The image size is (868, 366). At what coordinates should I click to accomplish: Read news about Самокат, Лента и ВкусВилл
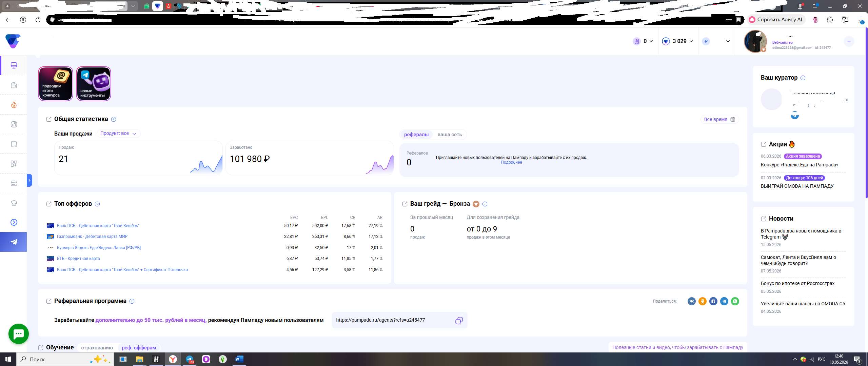tap(798, 260)
